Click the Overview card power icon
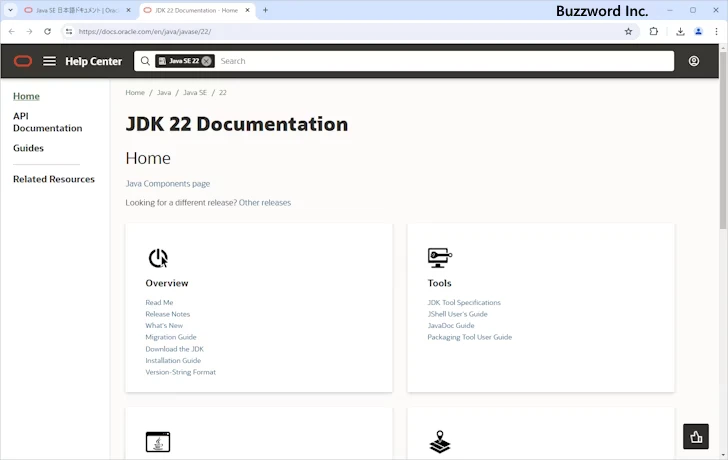 pos(158,258)
